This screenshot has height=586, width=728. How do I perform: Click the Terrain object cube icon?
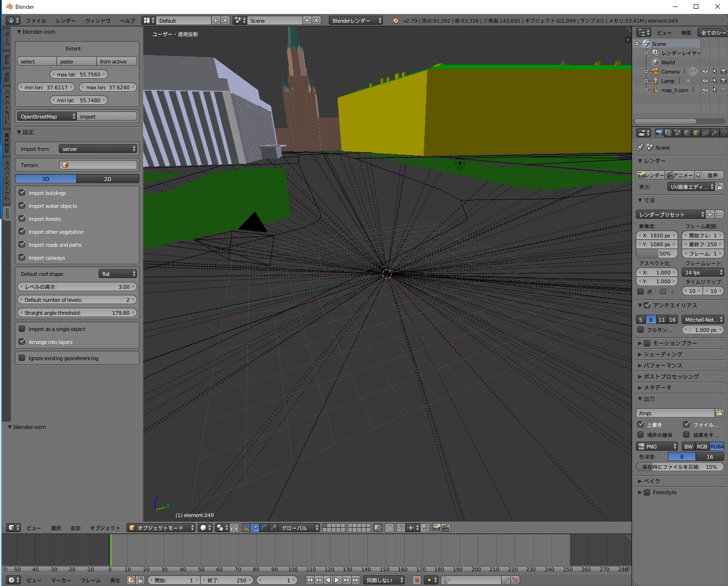pyautogui.click(x=65, y=165)
